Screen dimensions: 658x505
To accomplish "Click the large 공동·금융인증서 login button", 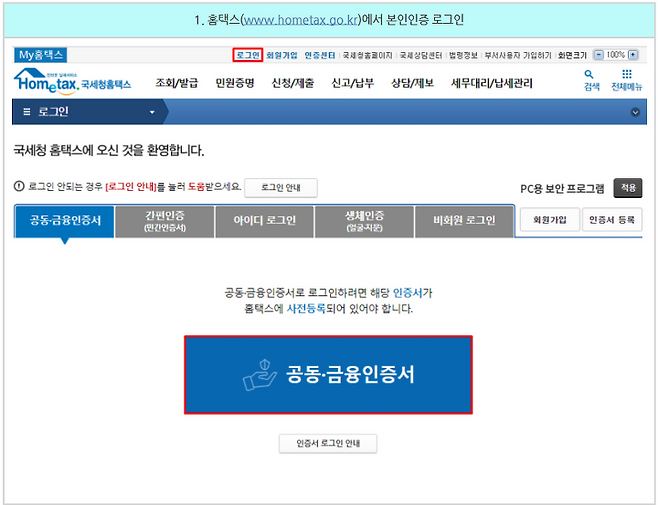I will coord(329,375).
